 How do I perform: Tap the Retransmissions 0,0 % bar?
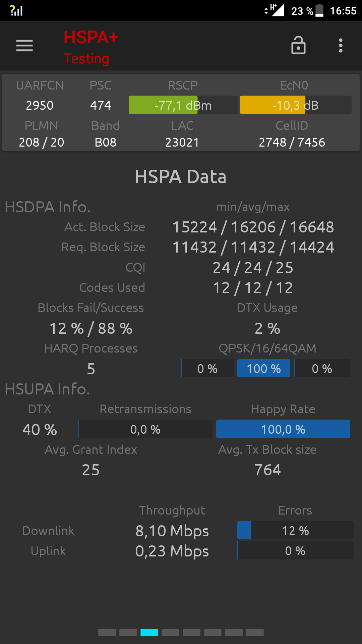pyautogui.click(x=145, y=429)
